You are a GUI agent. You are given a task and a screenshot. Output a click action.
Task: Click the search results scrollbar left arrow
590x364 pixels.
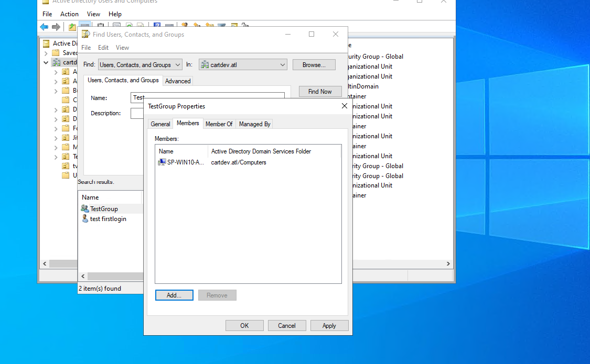coord(83,276)
